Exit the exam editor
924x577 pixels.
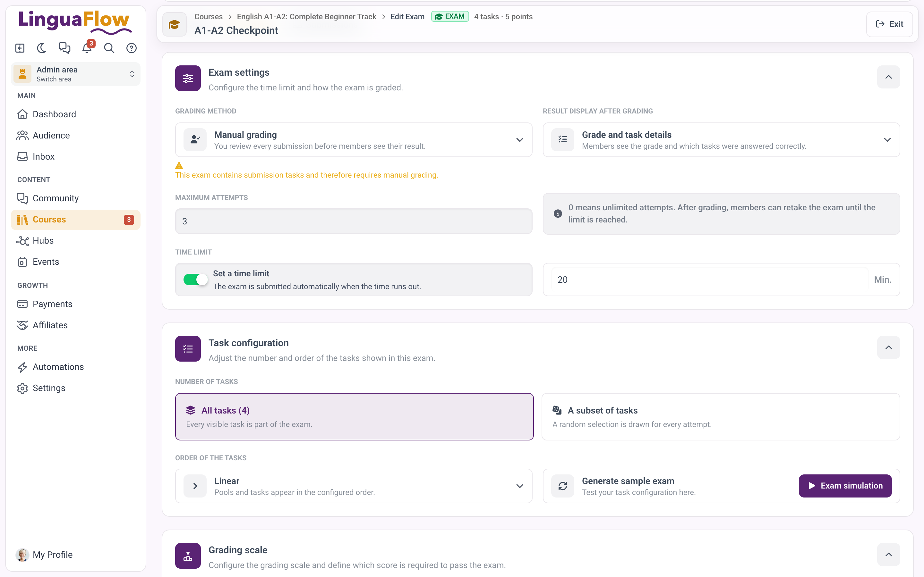[x=889, y=24]
